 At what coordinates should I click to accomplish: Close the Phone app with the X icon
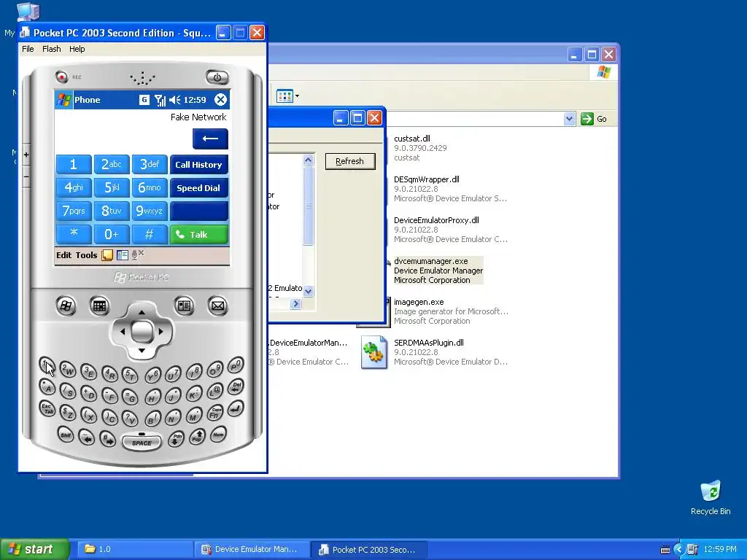tap(220, 99)
